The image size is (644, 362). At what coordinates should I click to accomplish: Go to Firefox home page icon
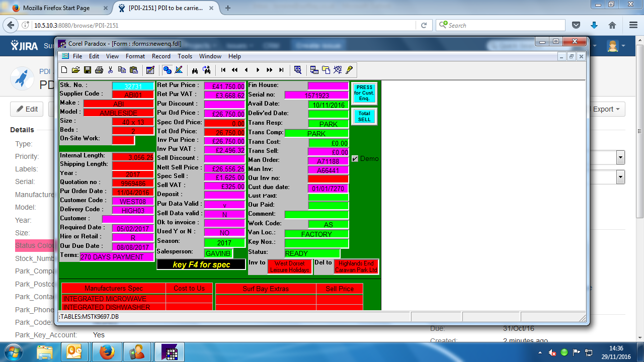(612, 25)
